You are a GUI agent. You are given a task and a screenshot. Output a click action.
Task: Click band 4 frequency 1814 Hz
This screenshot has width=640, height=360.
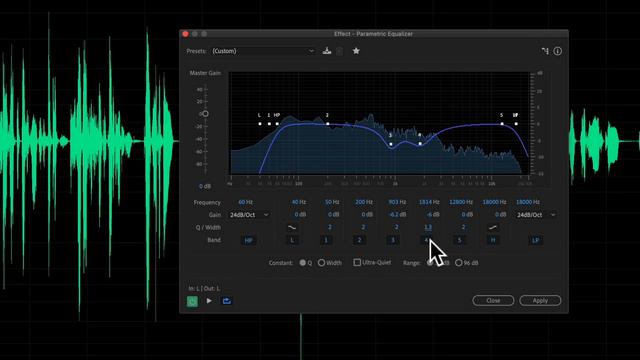[x=429, y=202]
